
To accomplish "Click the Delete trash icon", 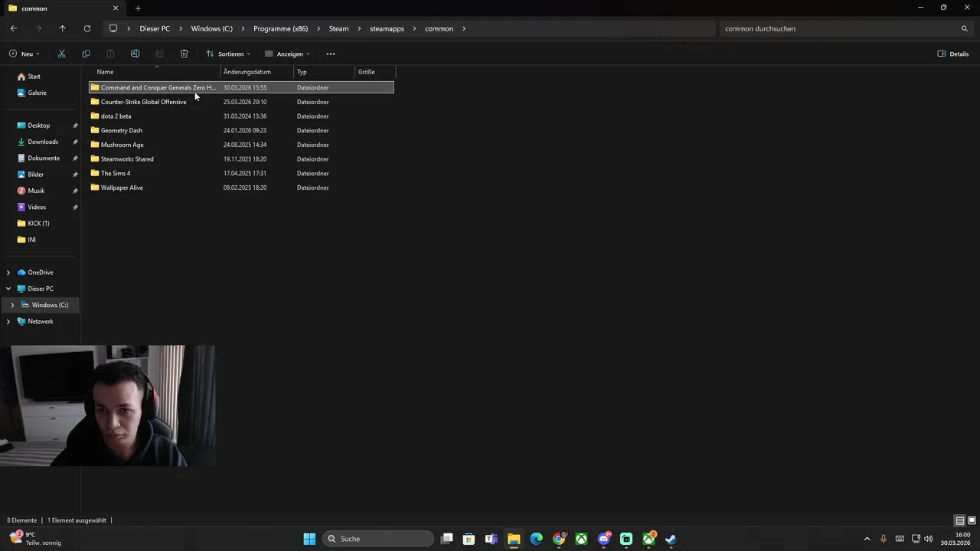I will click(x=184, y=54).
